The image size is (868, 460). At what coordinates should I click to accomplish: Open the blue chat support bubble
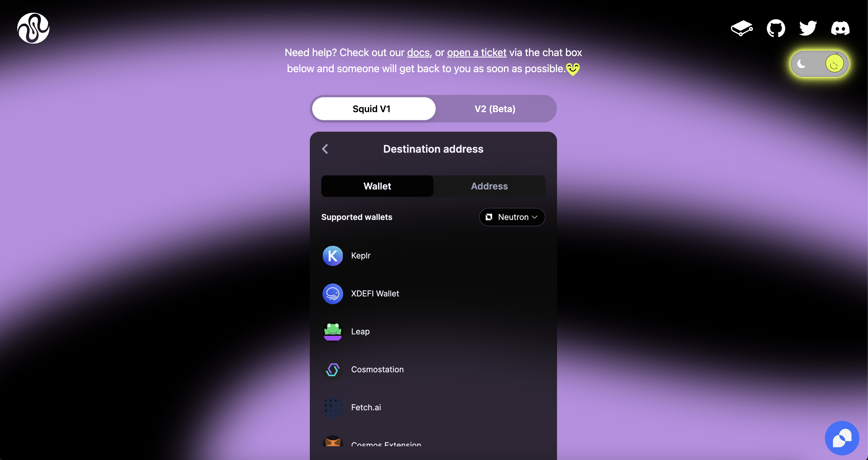(x=842, y=438)
